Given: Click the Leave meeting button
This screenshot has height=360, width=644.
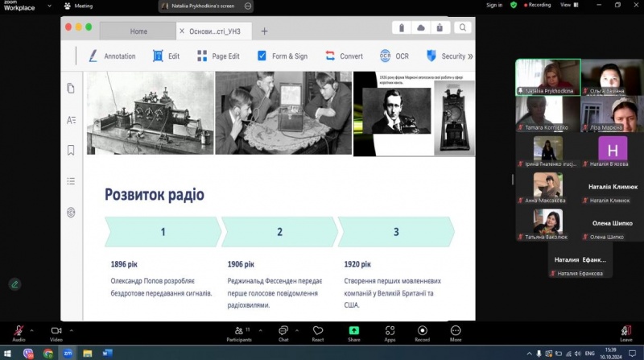Looking at the screenshot, I should (x=625, y=332).
